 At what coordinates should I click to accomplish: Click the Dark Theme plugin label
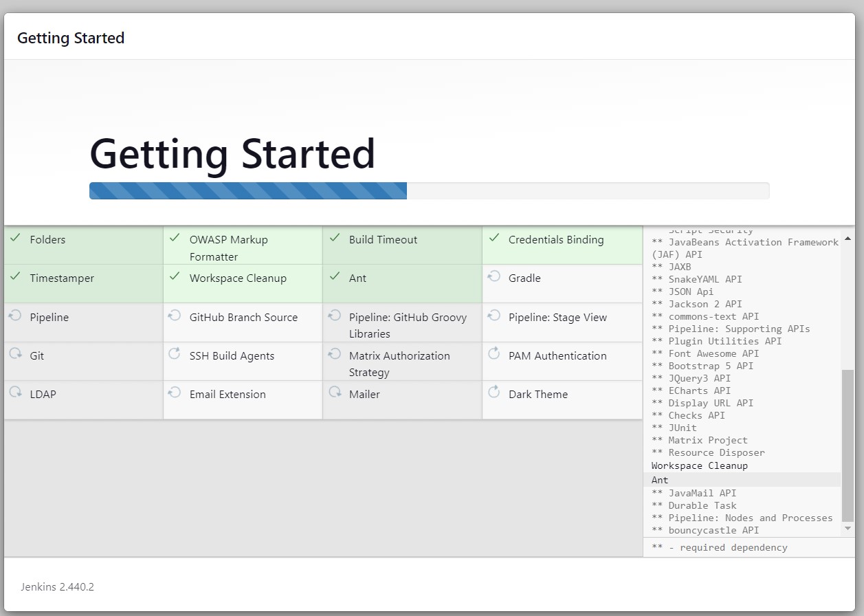(538, 395)
